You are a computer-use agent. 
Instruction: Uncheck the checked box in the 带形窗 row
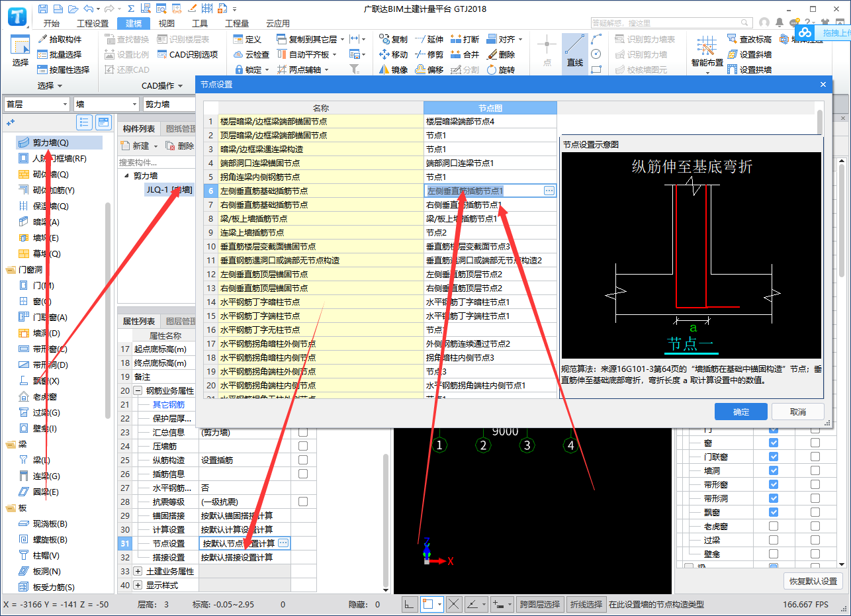pos(774,484)
